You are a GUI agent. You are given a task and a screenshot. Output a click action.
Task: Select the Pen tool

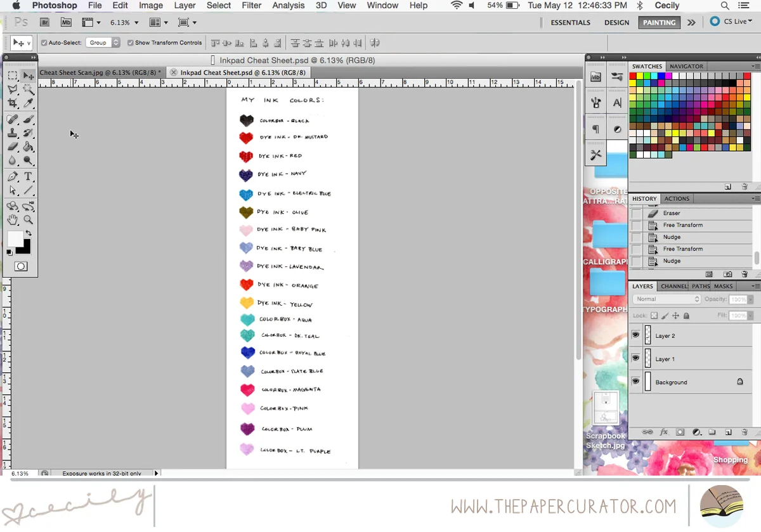(x=12, y=176)
